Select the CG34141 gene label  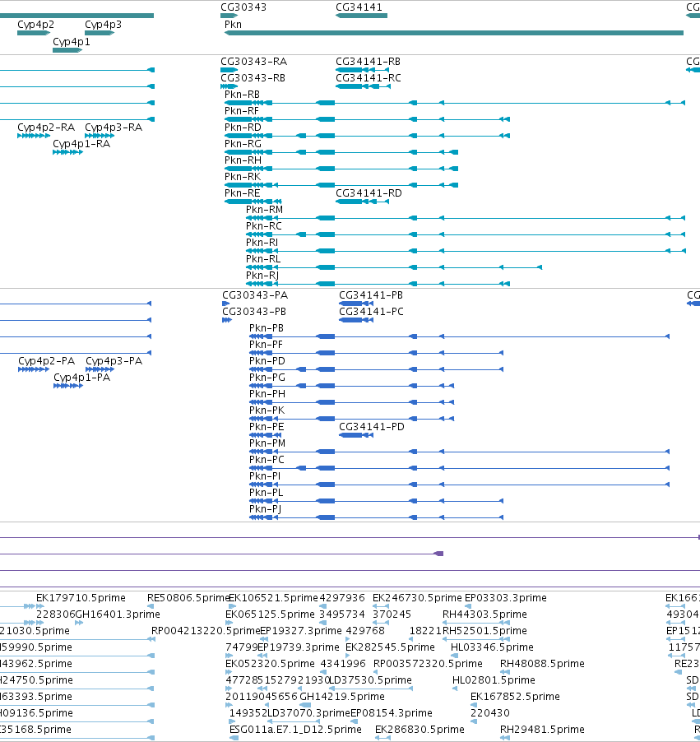click(x=359, y=7)
